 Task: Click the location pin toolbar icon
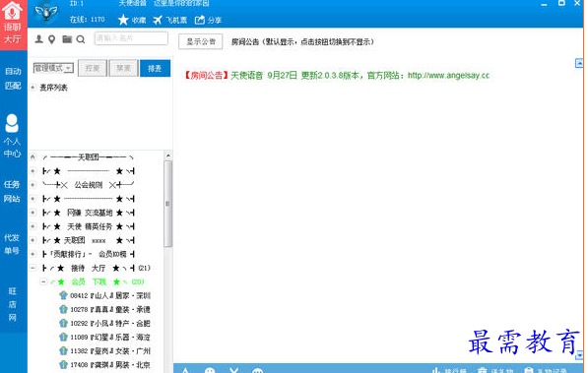click(x=52, y=39)
